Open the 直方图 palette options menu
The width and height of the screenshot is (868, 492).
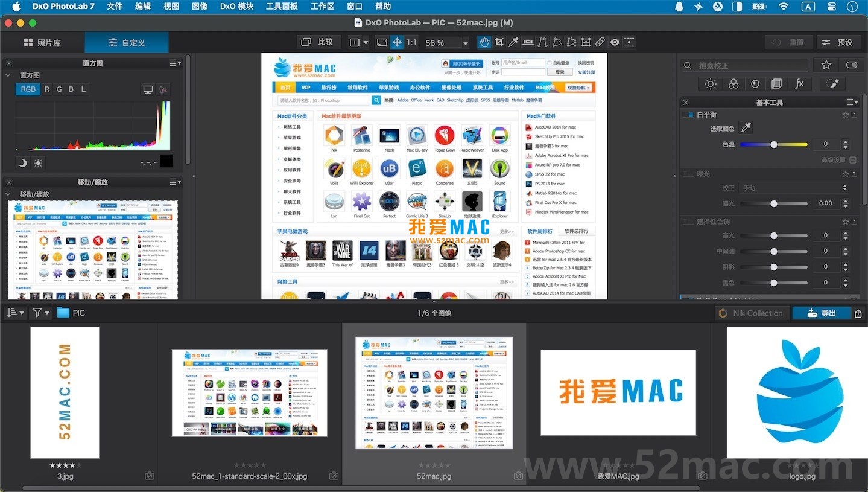[175, 63]
